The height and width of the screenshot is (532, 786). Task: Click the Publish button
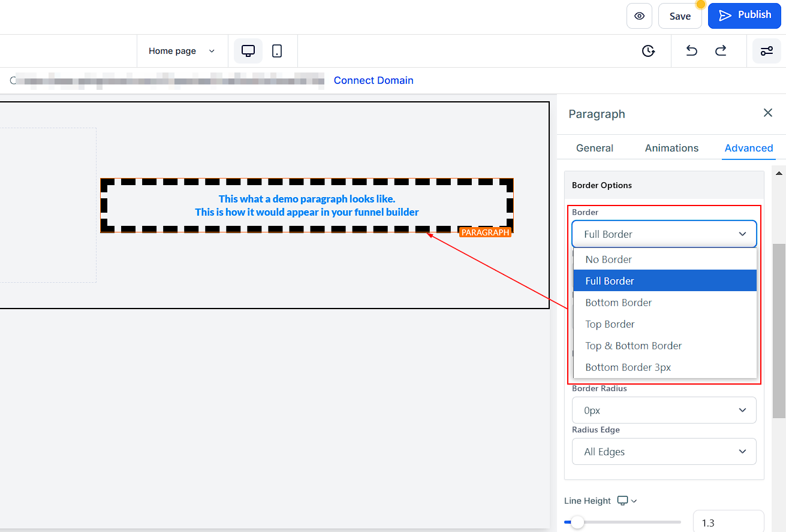coord(745,16)
